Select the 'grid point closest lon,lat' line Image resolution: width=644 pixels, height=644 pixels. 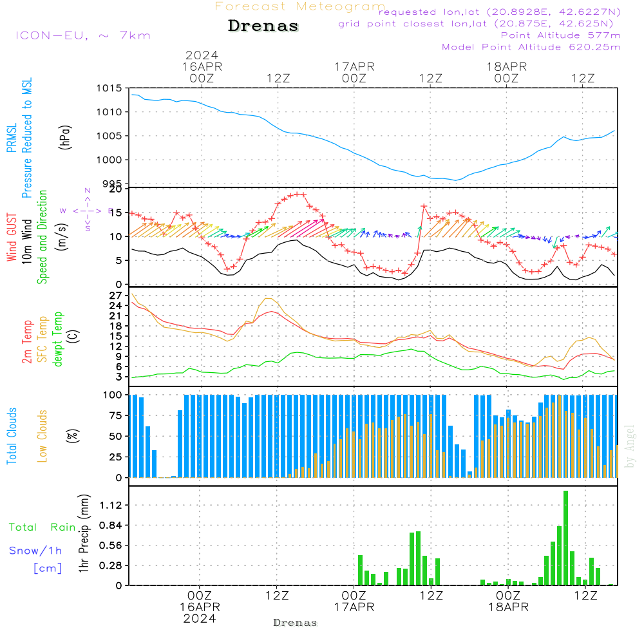(x=476, y=24)
